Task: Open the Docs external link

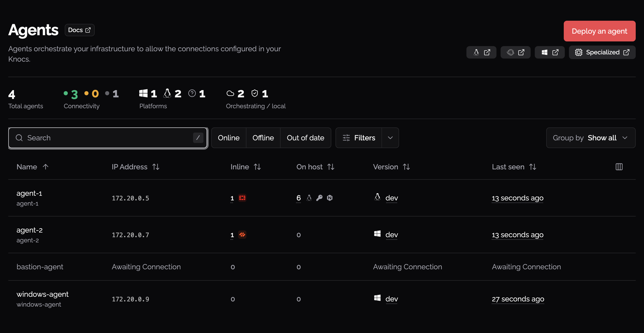Action: point(79,30)
